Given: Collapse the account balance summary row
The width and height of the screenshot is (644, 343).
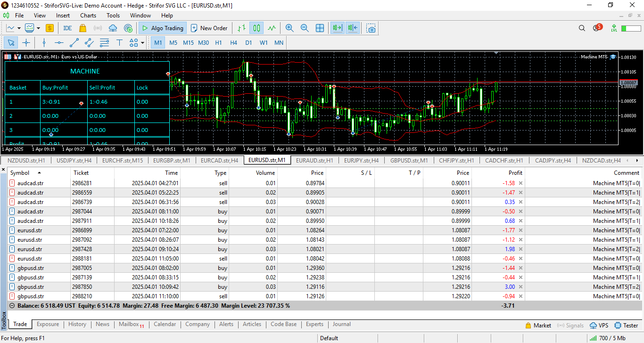Looking at the screenshot, I should [12, 306].
